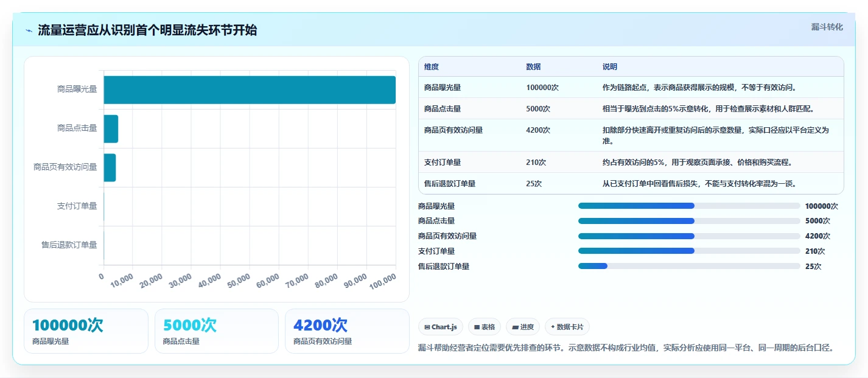Click the 商品页有效访问量 bar in the chart
The image size is (868, 378).
(x=110, y=167)
